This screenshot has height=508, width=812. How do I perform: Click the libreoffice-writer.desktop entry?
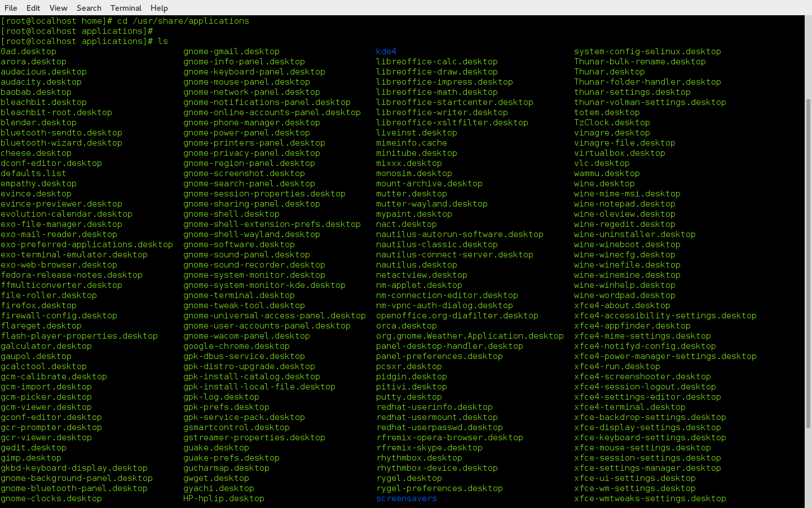tap(442, 112)
